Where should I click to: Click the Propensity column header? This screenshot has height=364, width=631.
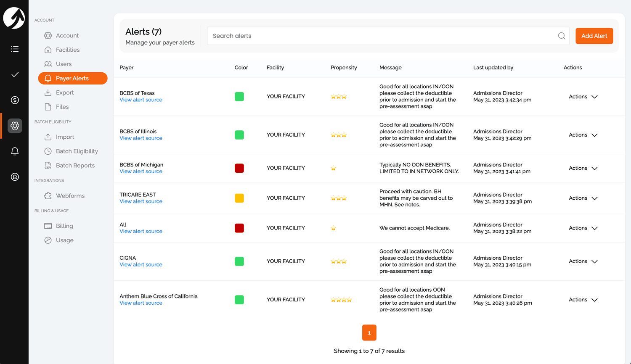[344, 68]
